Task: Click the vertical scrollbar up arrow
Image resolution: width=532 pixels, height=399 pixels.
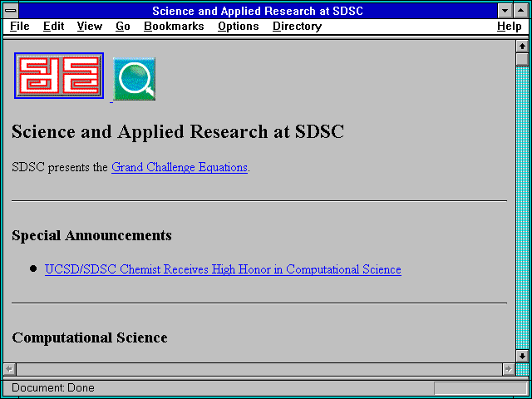Action: tap(522, 47)
